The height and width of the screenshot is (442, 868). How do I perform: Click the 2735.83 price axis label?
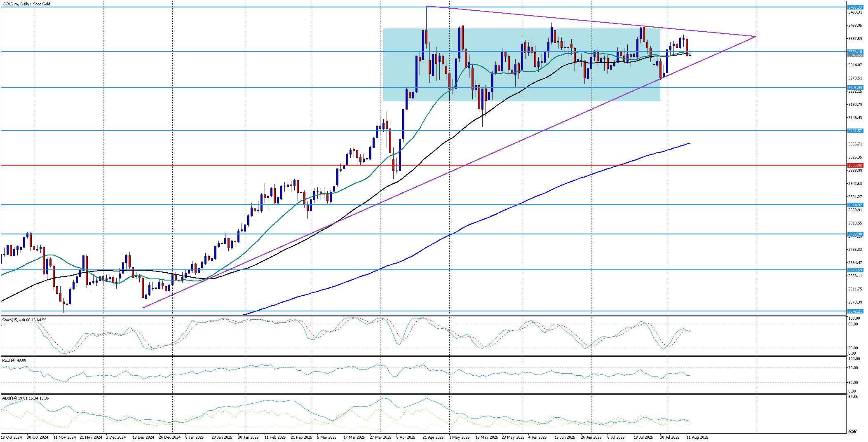pyautogui.click(x=855, y=249)
